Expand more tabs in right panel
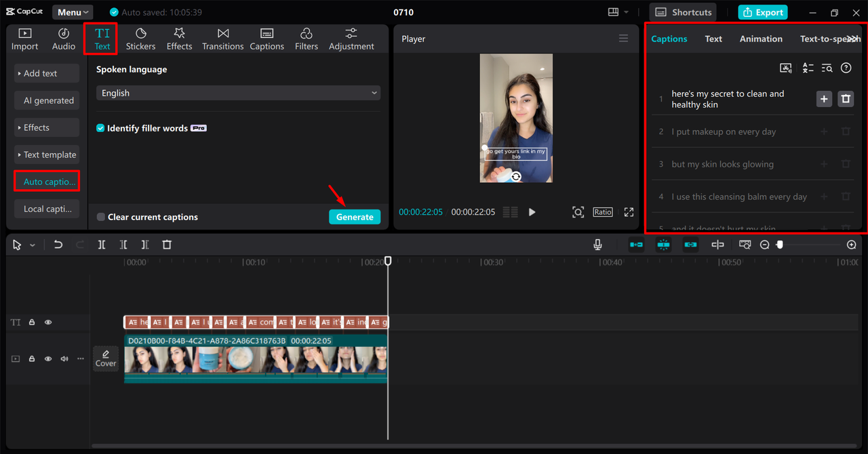This screenshot has width=868, height=454. coord(852,39)
